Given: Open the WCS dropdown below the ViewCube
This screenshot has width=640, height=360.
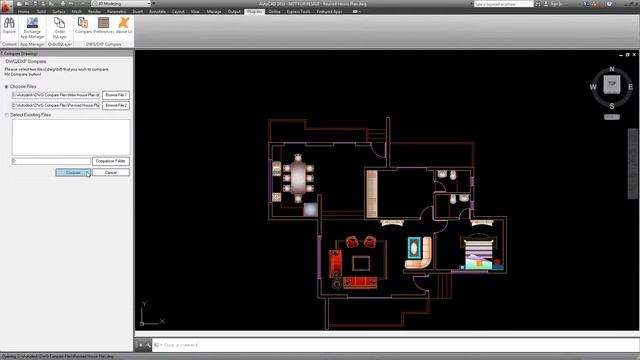Looking at the screenshot, I should [x=612, y=117].
